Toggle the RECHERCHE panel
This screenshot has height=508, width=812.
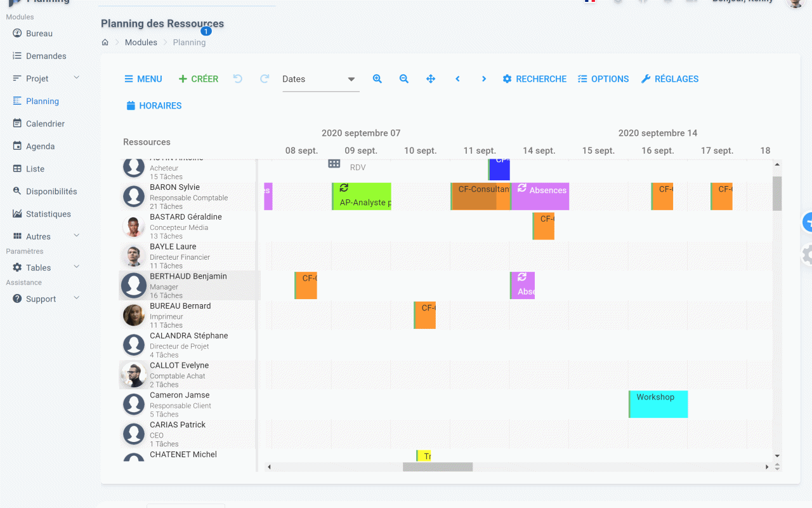pos(535,79)
